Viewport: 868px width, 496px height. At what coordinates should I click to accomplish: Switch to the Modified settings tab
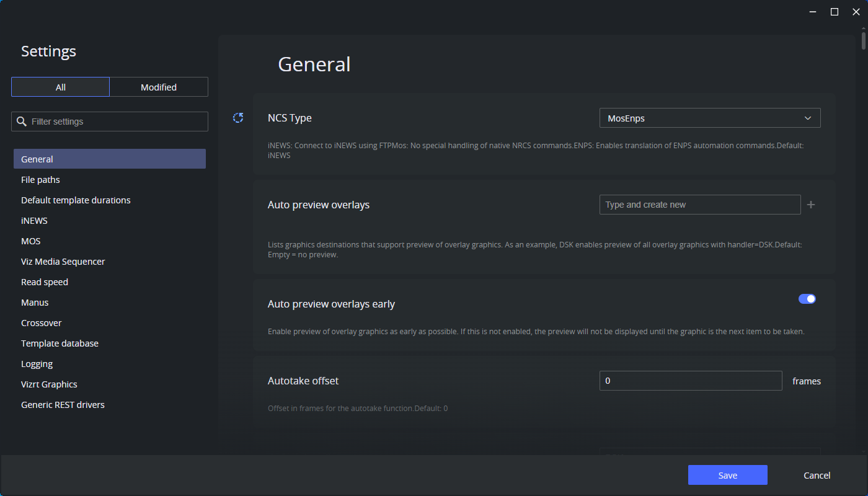click(x=159, y=87)
